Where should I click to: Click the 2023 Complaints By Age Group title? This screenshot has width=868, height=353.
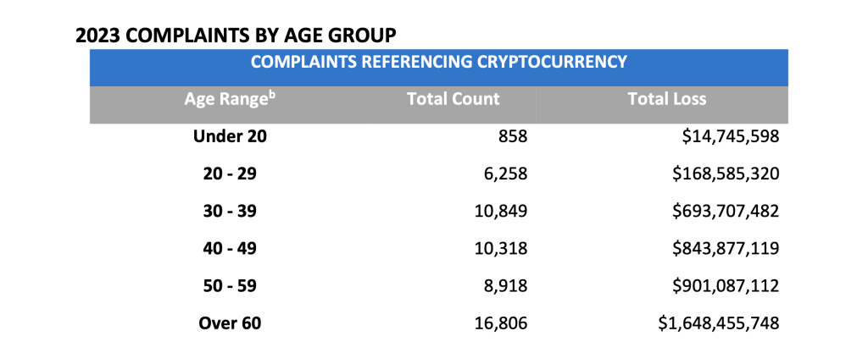click(x=236, y=36)
